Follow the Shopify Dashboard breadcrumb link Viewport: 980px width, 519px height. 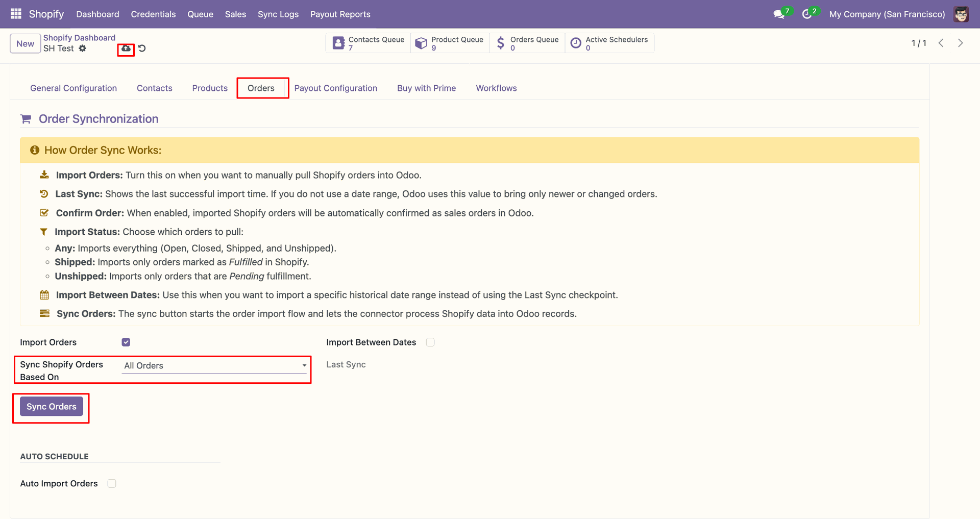pos(79,38)
